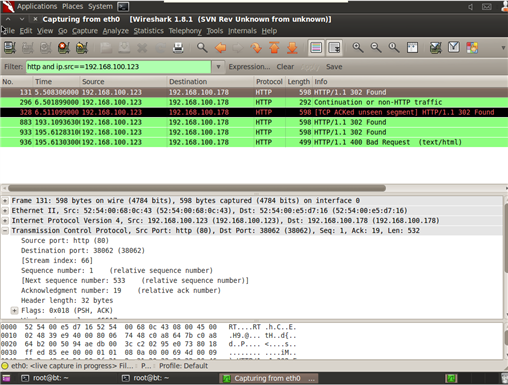The height and width of the screenshot is (385, 508).
Task: Sort packets by the Time column
Action: (56, 82)
